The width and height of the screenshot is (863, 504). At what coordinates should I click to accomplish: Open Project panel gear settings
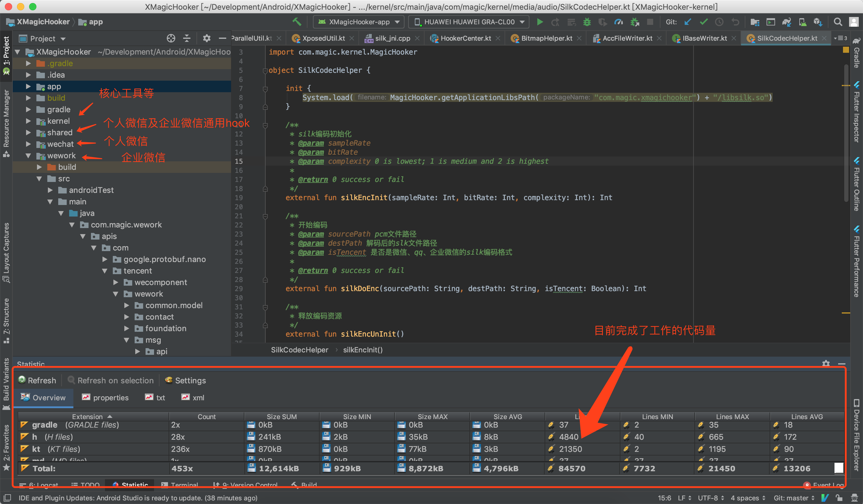tap(207, 38)
